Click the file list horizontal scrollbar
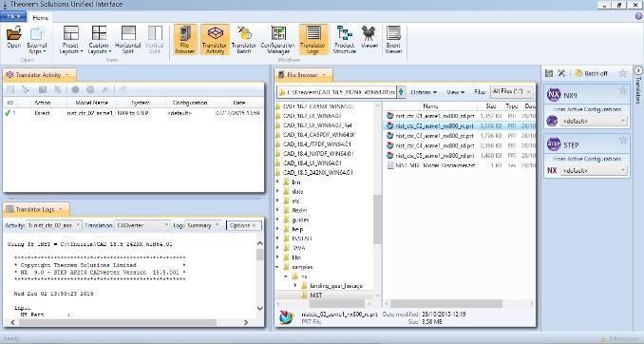644x344 pixels. pos(445,304)
